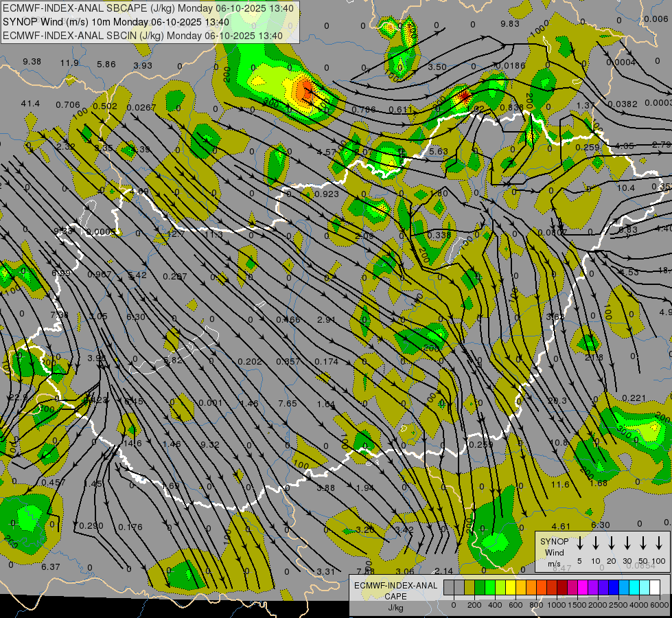The image size is (672, 618).
Task: Click the 6.37 value on the map
Action: click(x=51, y=566)
